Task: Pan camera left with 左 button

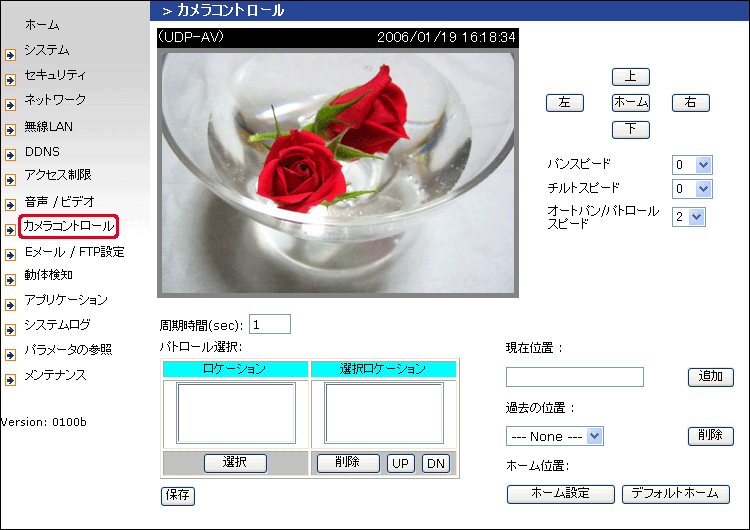Action: [x=564, y=102]
